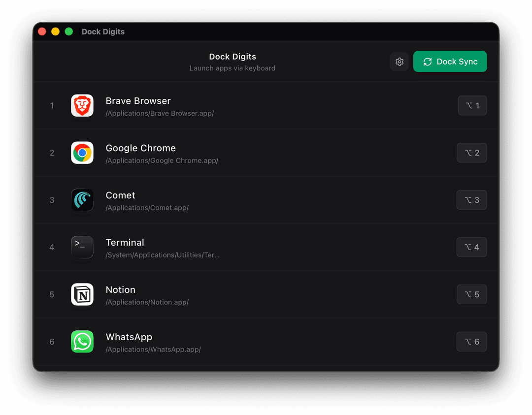Click the /Applications/Notion.app/ path
This screenshot has height=415, width=532.
[x=147, y=302]
